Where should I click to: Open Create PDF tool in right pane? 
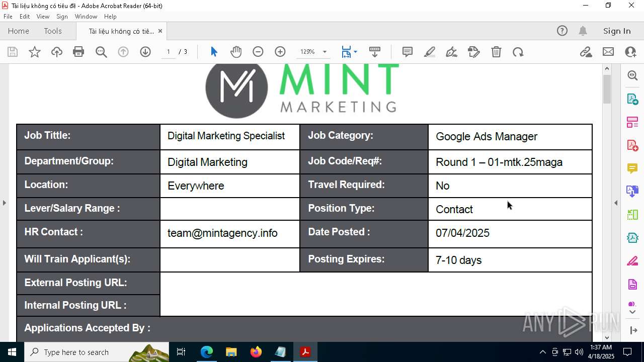(632, 145)
